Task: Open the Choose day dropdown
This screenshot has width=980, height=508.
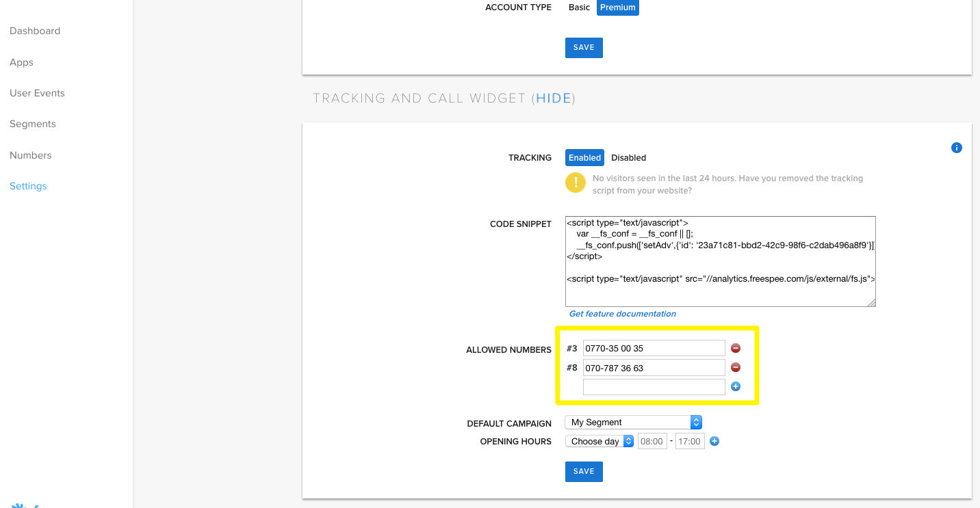Action: [599, 442]
